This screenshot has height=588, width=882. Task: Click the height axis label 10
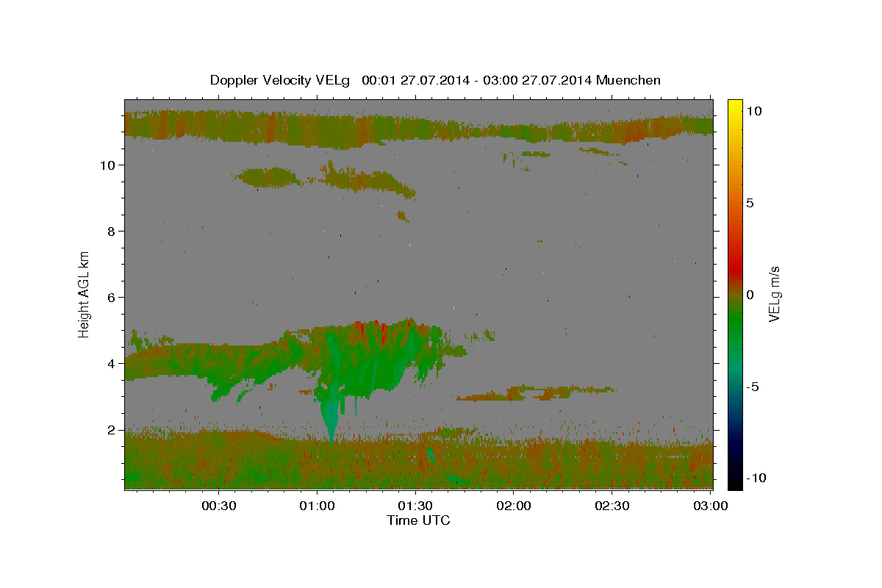coord(108,165)
